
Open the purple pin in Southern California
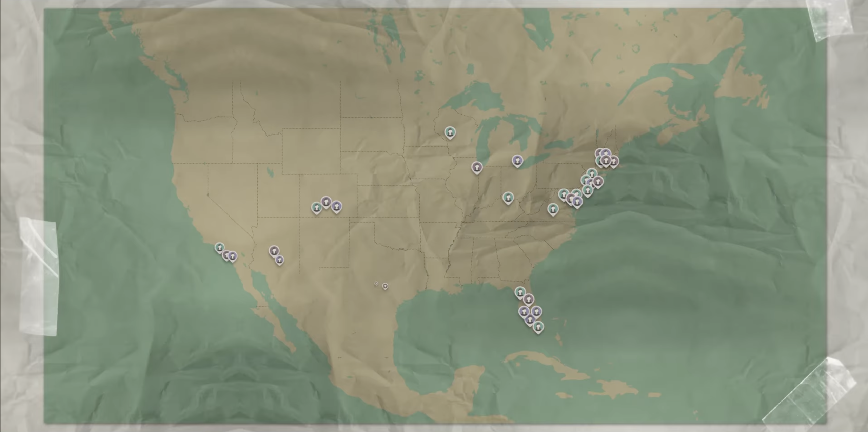(x=232, y=256)
